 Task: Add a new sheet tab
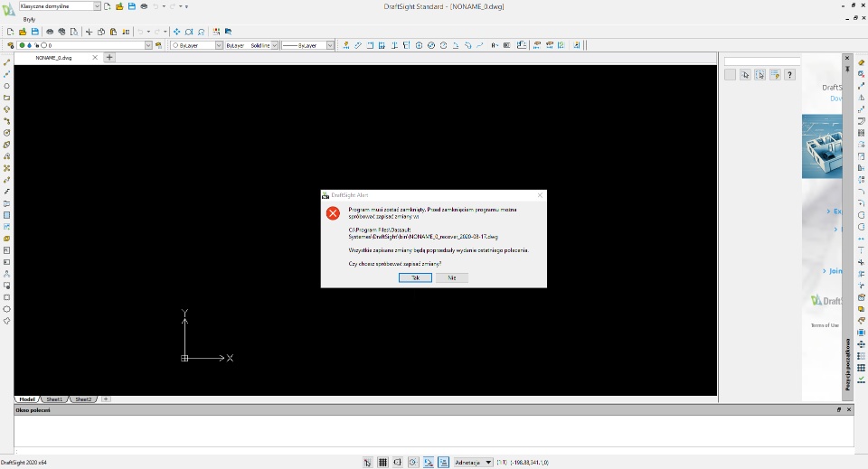pyautogui.click(x=106, y=399)
